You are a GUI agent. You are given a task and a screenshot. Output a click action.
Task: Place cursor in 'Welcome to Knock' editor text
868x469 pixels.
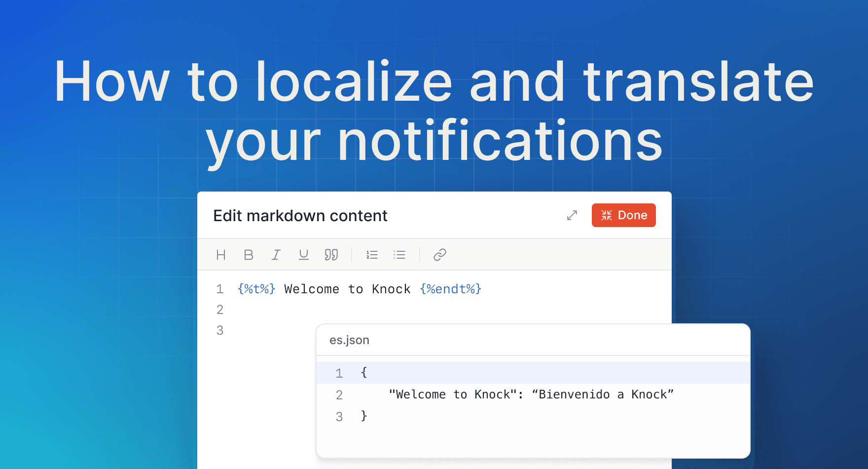(347, 289)
